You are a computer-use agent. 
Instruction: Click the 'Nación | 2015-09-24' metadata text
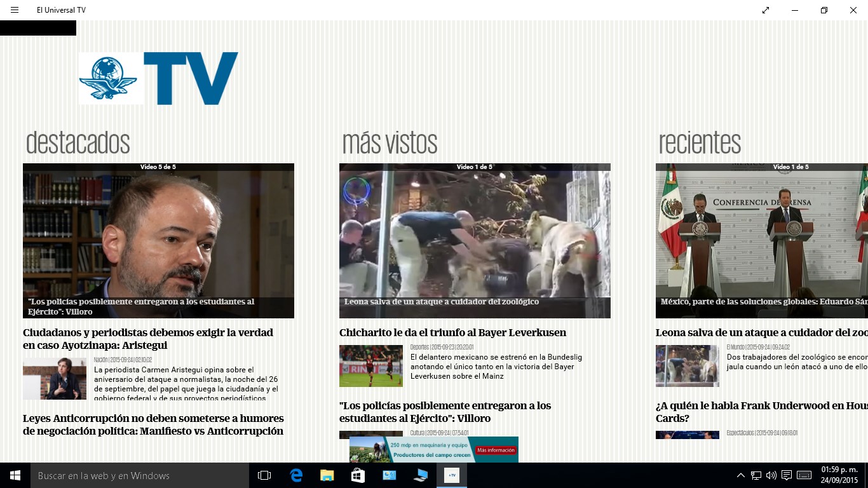coord(123,360)
